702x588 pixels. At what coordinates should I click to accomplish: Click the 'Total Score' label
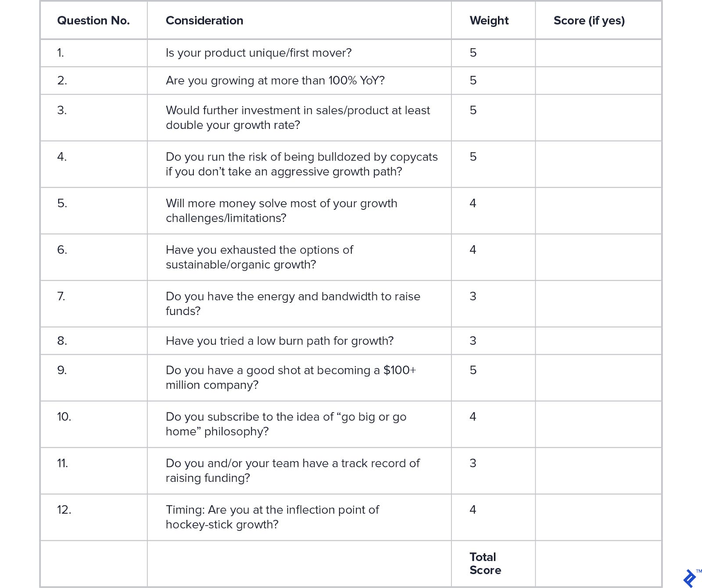[485, 563]
